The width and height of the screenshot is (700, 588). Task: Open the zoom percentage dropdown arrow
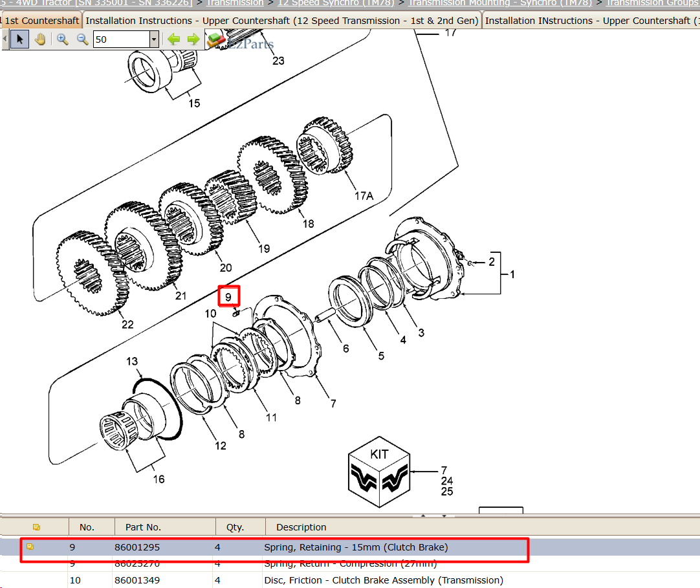(154, 39)
